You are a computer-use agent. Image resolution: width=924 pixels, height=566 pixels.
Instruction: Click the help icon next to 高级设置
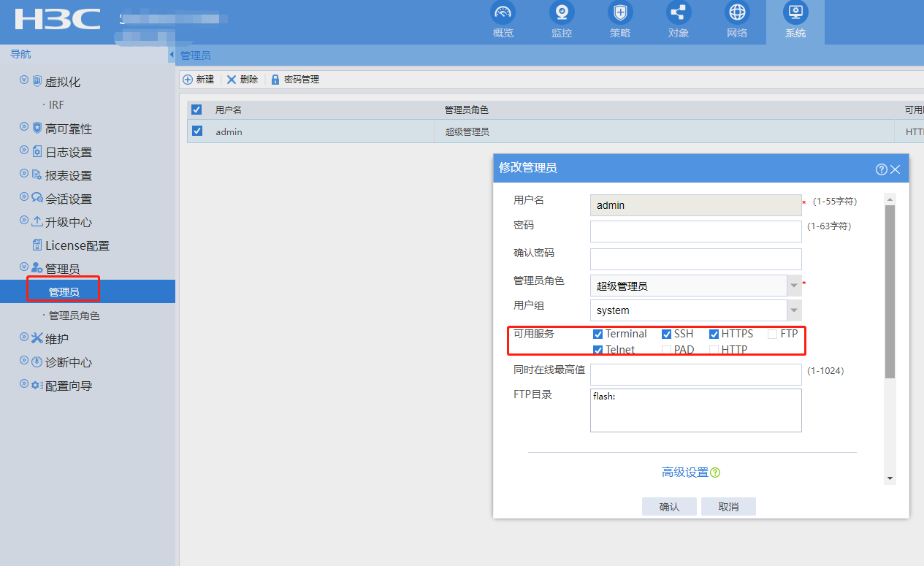click(715, 473)
